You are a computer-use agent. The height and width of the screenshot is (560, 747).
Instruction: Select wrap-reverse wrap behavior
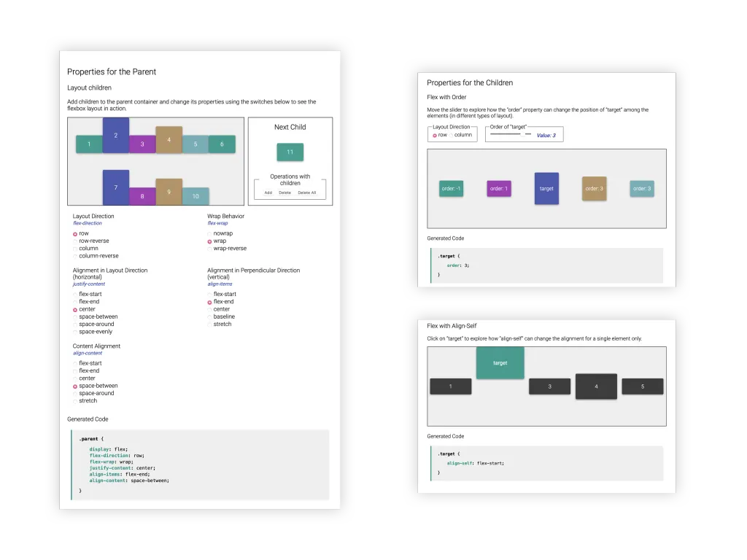[x=209, y=249]
